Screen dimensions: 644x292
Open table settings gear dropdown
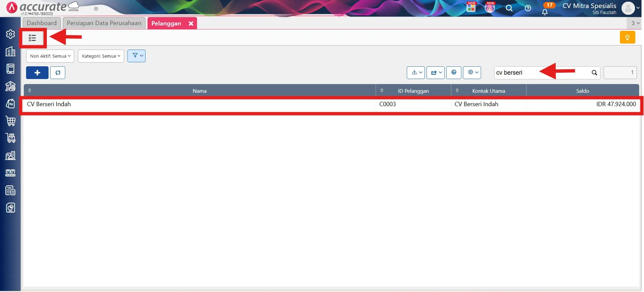472,73
